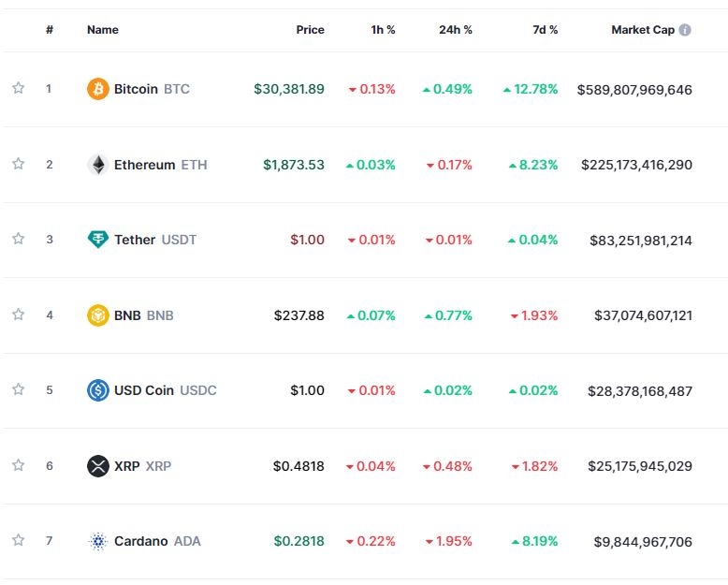728x585 pixels.
Task: Click the XRP logo icon
Action: [x=97, y=466]
